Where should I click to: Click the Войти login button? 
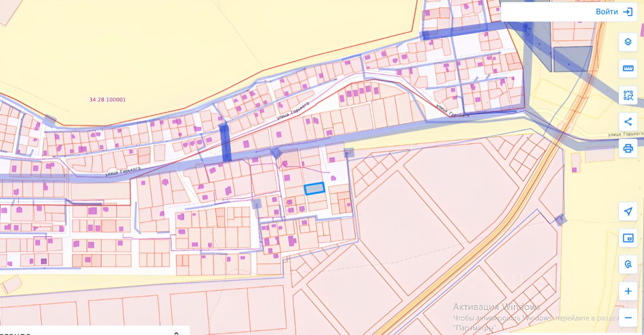click(x=614, y=12)
